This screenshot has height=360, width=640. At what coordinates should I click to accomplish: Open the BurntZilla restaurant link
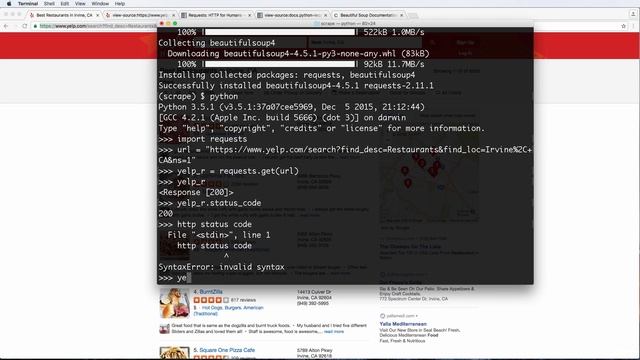point(211,292)
